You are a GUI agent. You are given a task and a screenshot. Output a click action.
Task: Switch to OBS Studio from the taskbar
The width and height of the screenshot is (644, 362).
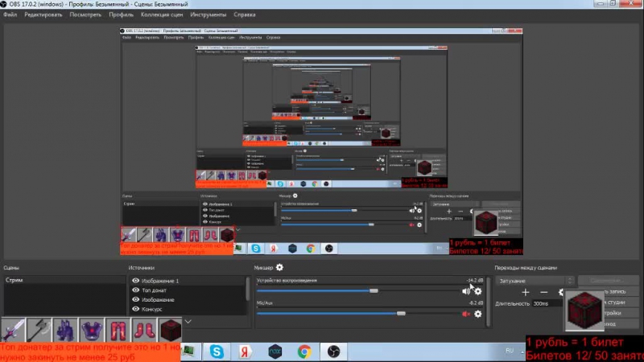click(333, 352)
